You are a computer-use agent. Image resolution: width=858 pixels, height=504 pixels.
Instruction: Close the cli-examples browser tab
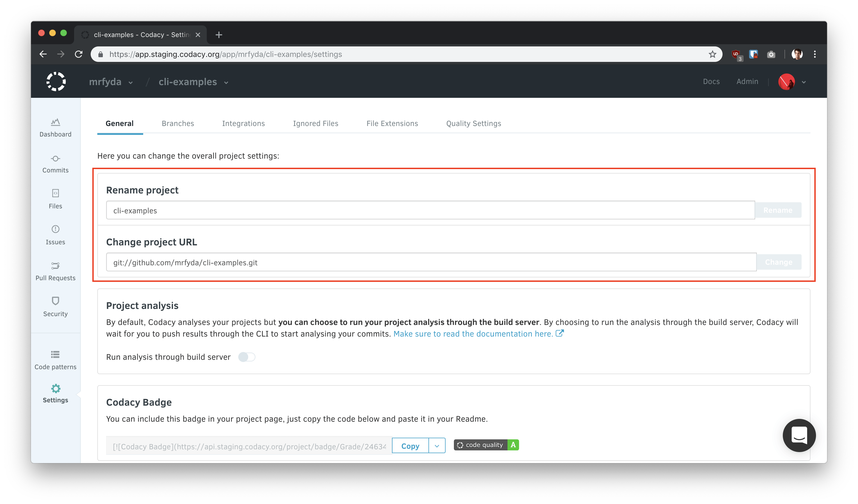(x=198, y=35)
